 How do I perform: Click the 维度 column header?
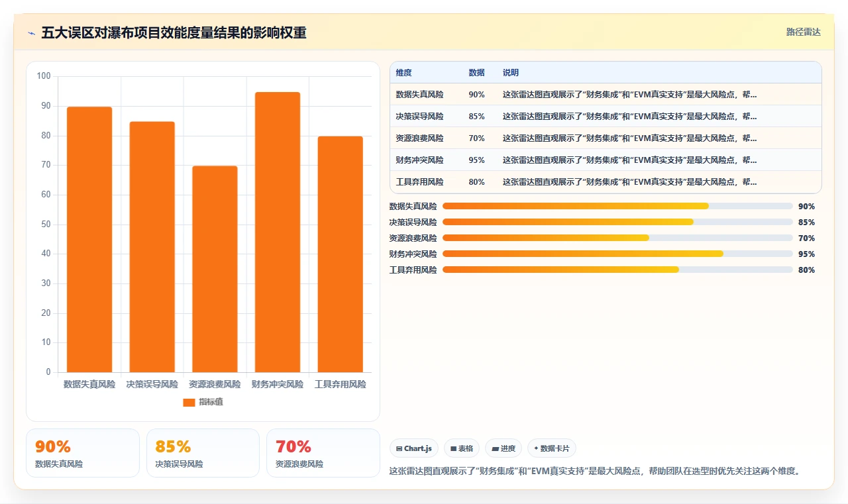[403, 72]
